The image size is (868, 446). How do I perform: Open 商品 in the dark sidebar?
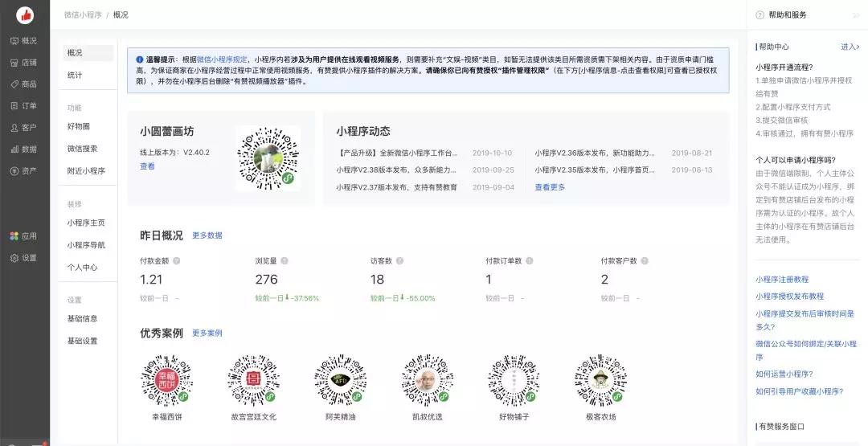click(x=24, y=84)
